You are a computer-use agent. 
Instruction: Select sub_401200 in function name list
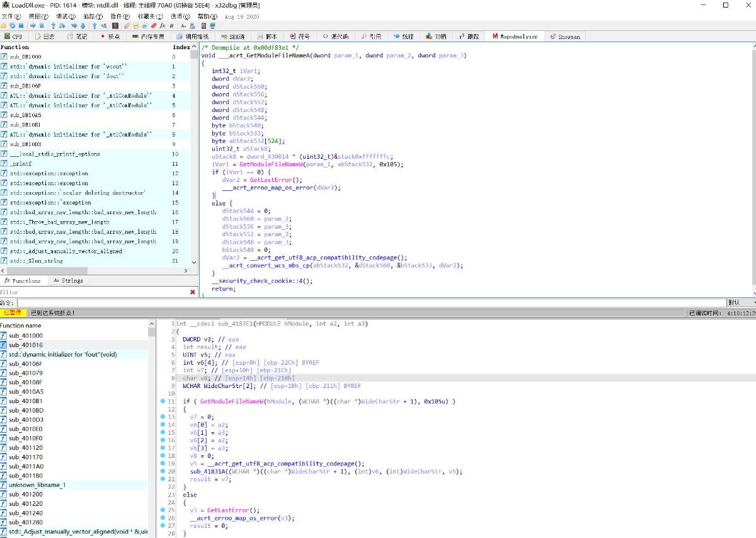(x=26, y=495)
